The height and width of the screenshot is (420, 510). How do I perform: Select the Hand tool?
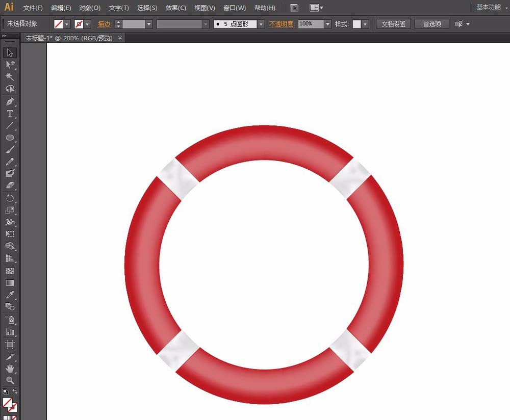9,369
